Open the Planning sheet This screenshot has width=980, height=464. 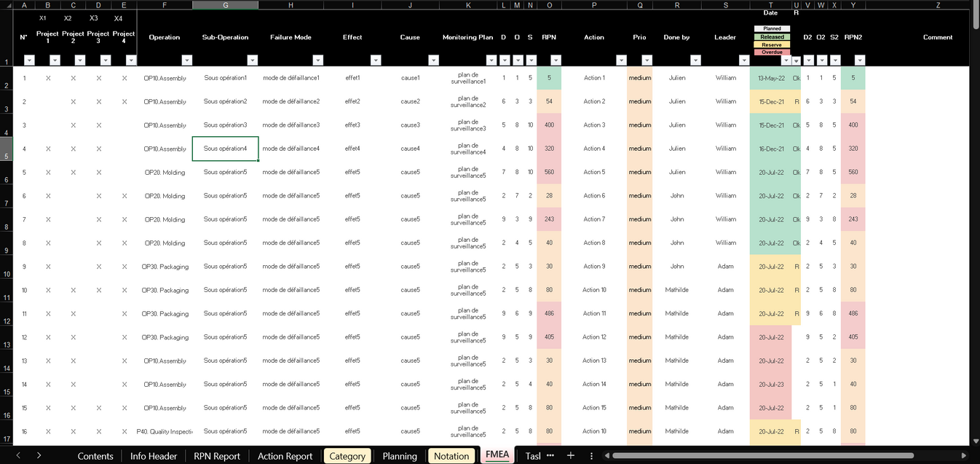(399, 455)
